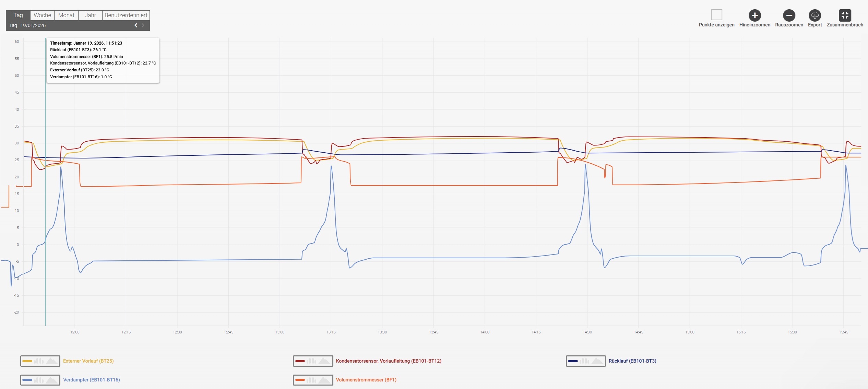Switch to the Monat tab

click(66, 15)
